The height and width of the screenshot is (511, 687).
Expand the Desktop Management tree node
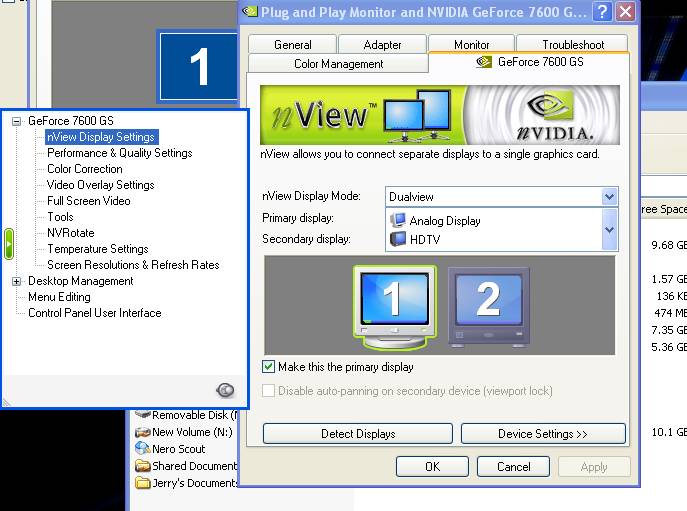(x=16, y=281)
